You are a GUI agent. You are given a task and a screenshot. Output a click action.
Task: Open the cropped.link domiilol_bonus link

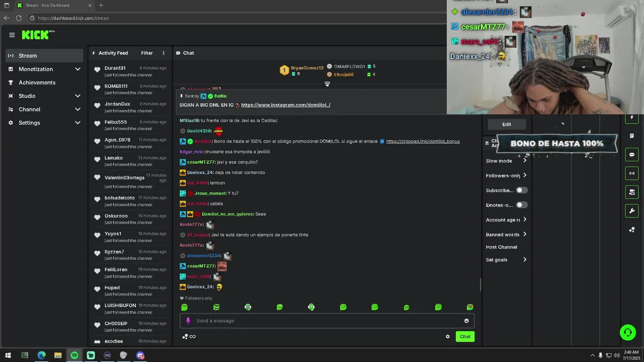point(423,141)
